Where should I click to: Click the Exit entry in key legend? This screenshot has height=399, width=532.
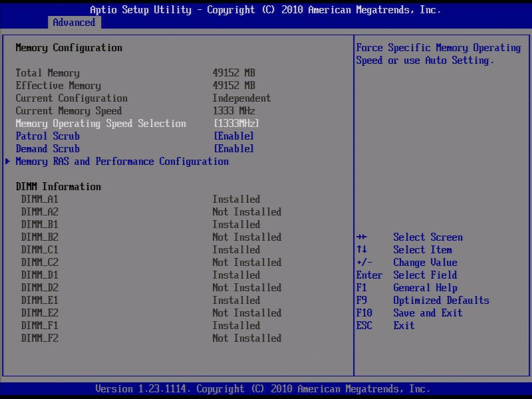[404, 325]
